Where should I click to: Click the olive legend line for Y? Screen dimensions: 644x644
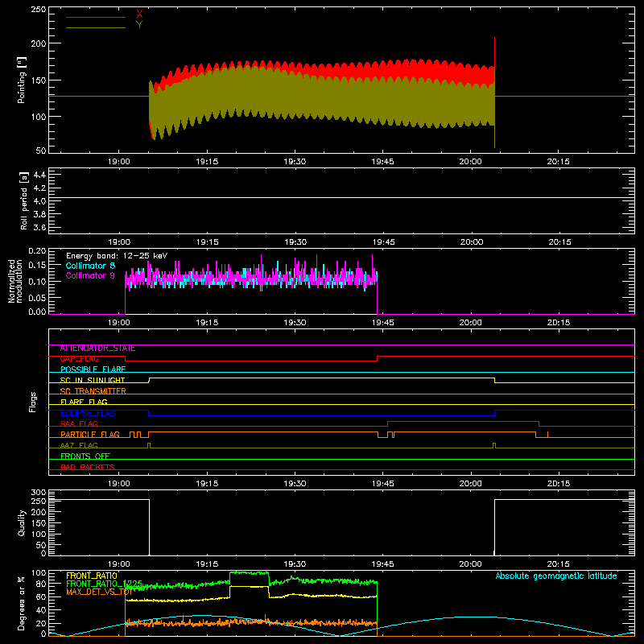pos(96,27)
